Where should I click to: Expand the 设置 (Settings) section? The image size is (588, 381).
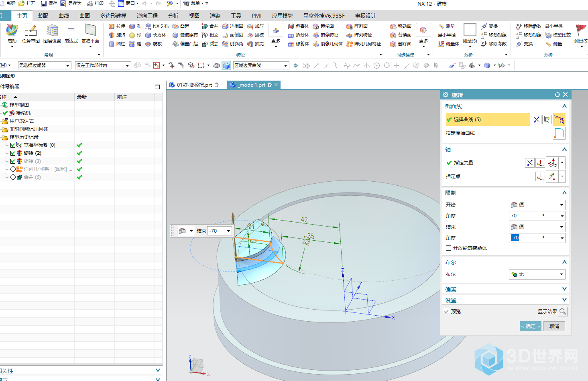point(506,300)
